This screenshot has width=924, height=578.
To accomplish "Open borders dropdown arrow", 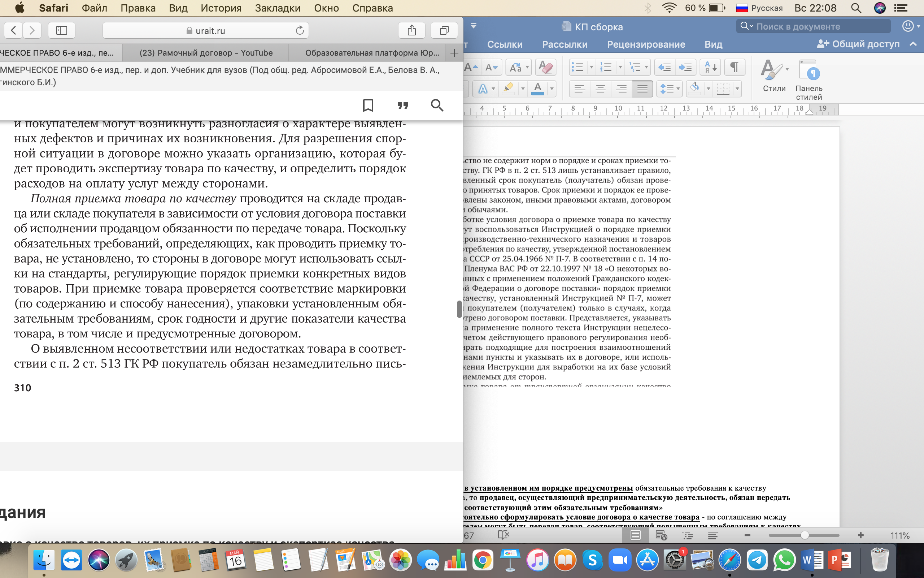I will pyautogui.click(x=737, y=89).
